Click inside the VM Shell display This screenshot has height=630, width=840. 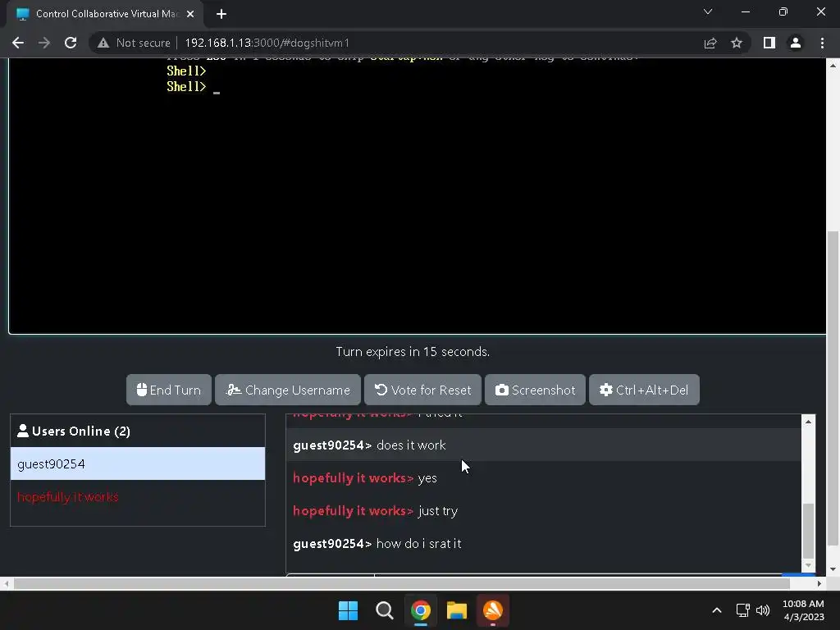tap(418, 195)
